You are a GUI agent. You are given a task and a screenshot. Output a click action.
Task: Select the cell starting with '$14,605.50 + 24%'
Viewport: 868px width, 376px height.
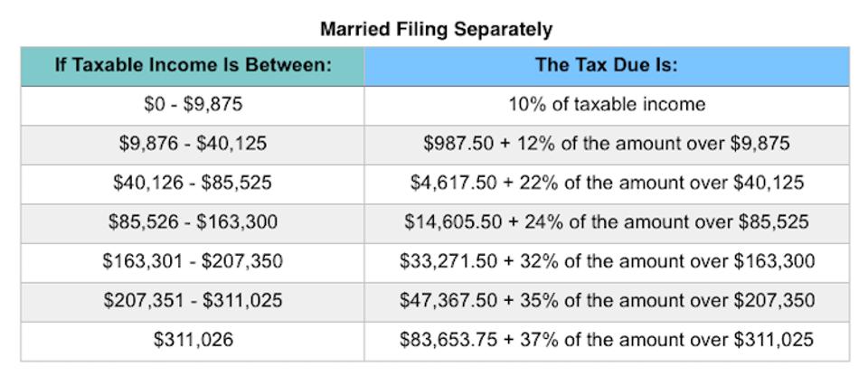[x=607, y=221]
